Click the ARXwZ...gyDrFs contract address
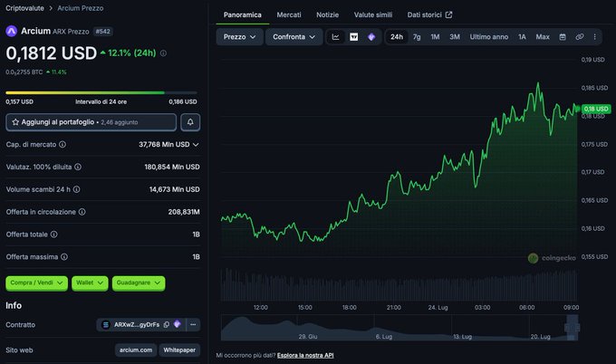 pyautogui.click(x=137, y=325)
